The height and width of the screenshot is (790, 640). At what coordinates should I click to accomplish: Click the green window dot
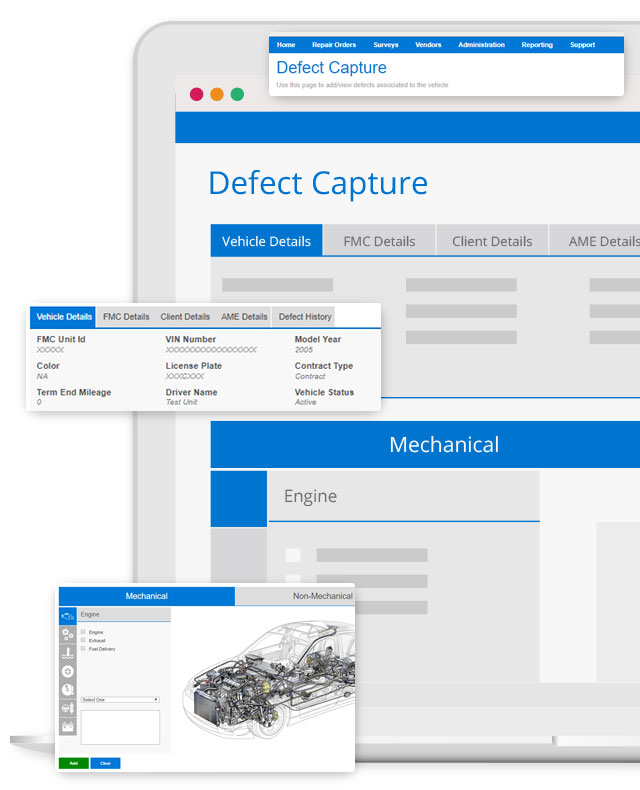pos(237,94)
